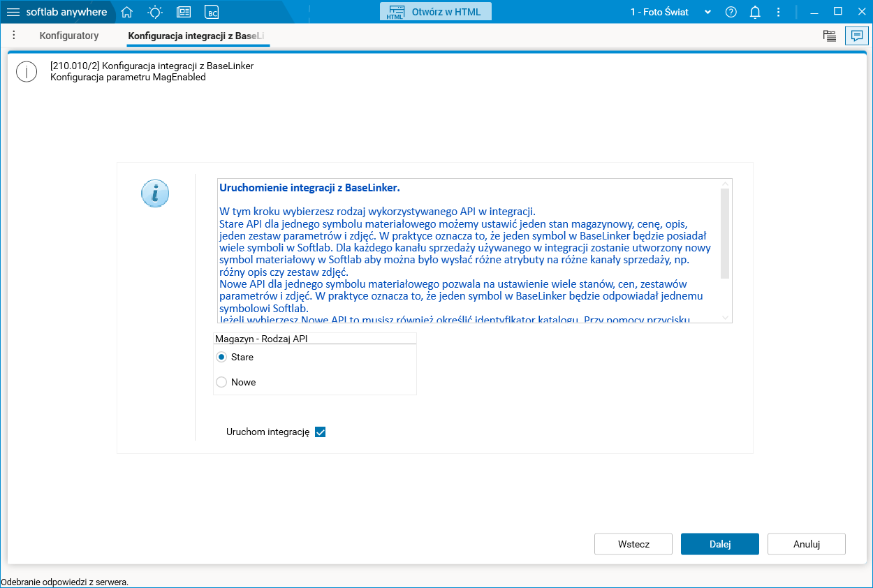Image resolution: width=873 pixels, height=588 pixels.
Task: Toggle the Uruchom integrację checkbox
Action: [321, 432]
